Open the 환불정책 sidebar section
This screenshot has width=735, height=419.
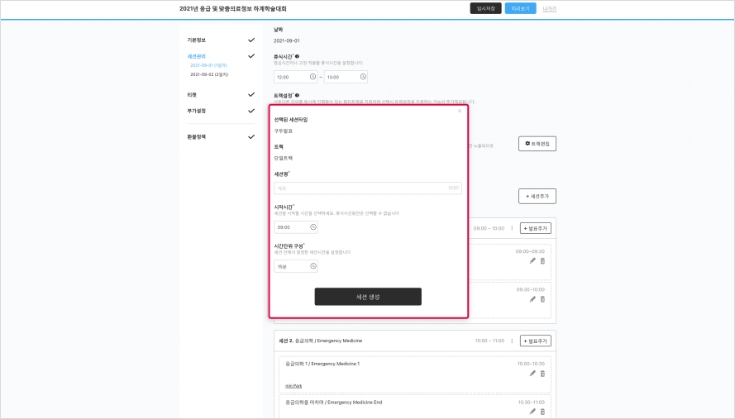click(197, 136)
